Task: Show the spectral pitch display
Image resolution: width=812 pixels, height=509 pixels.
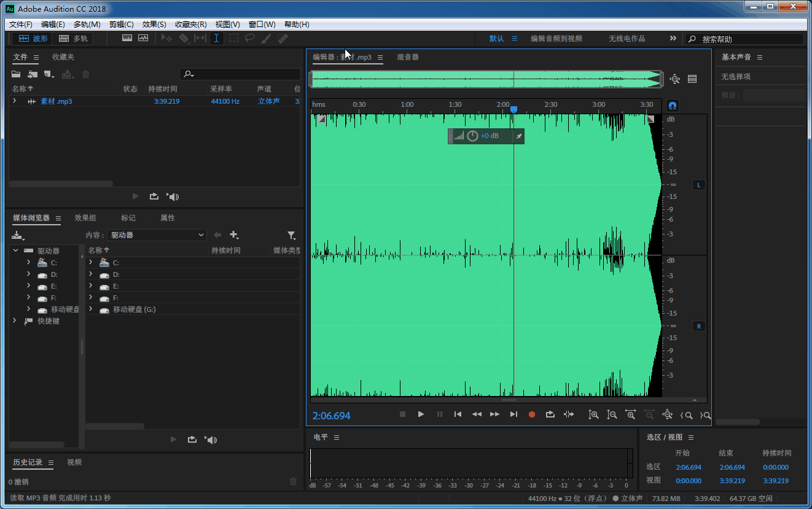Action: 143,38
